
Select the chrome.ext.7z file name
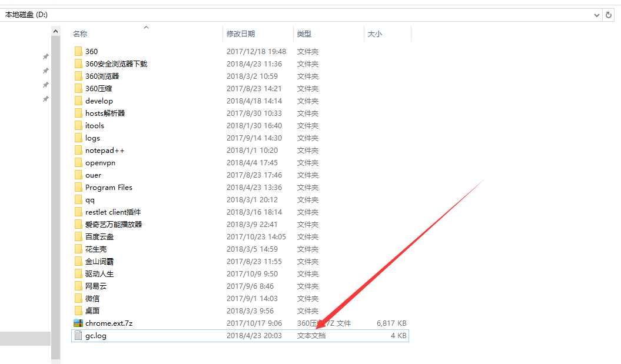tap(109, 323)
